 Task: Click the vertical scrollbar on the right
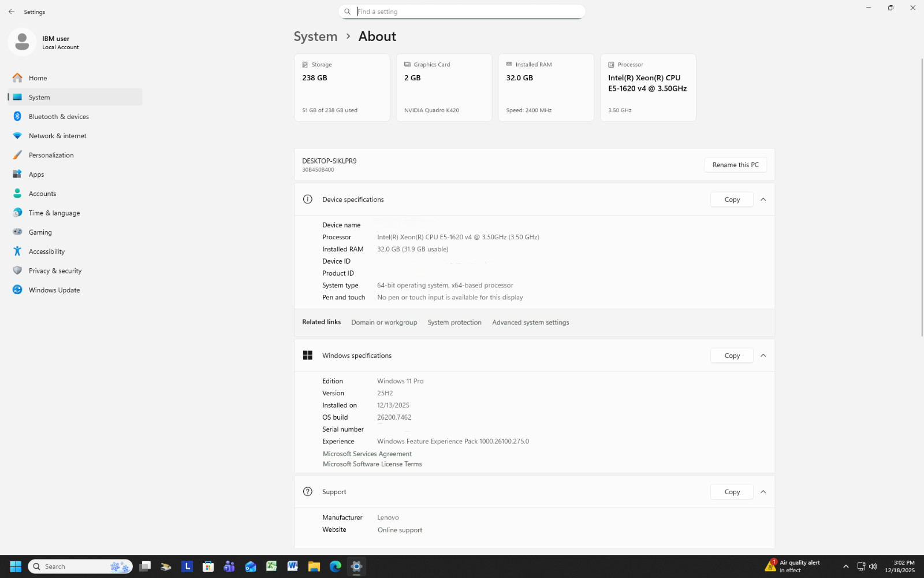(921, 197)
